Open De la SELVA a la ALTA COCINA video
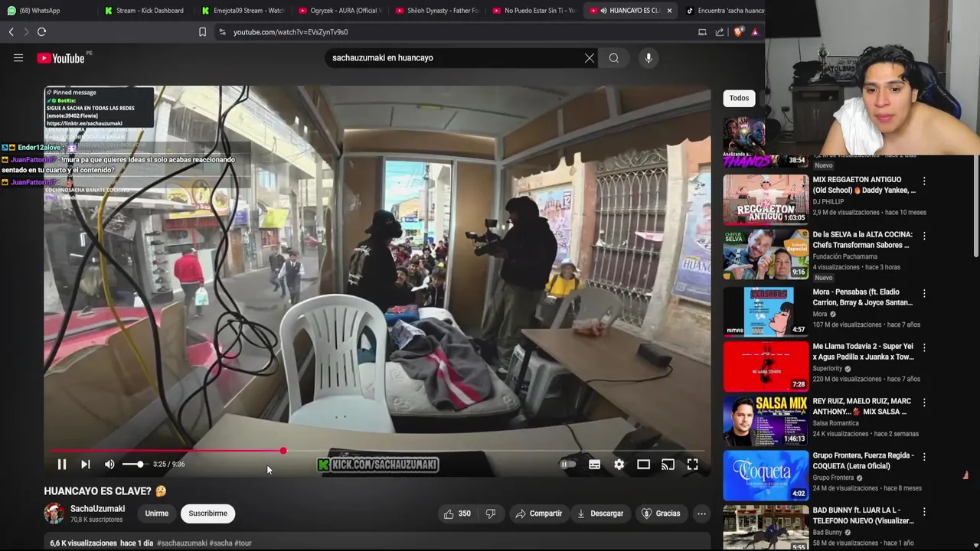 pyautogui.click(x=766, y=253)
